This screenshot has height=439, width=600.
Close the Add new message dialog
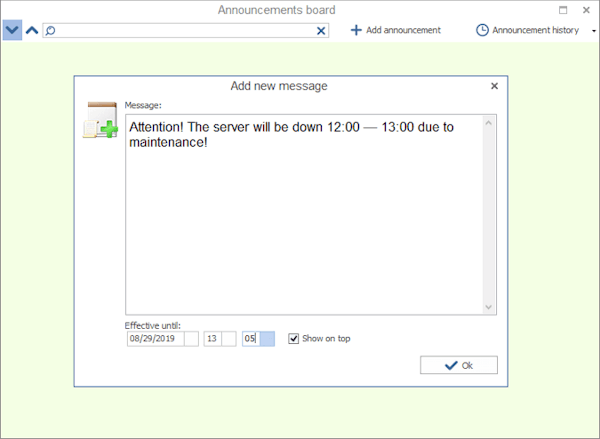point(494,86)
